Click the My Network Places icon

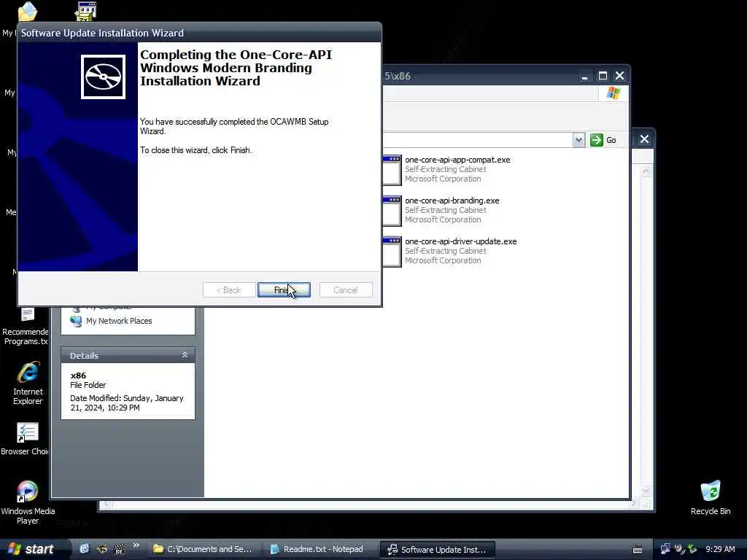76,321
